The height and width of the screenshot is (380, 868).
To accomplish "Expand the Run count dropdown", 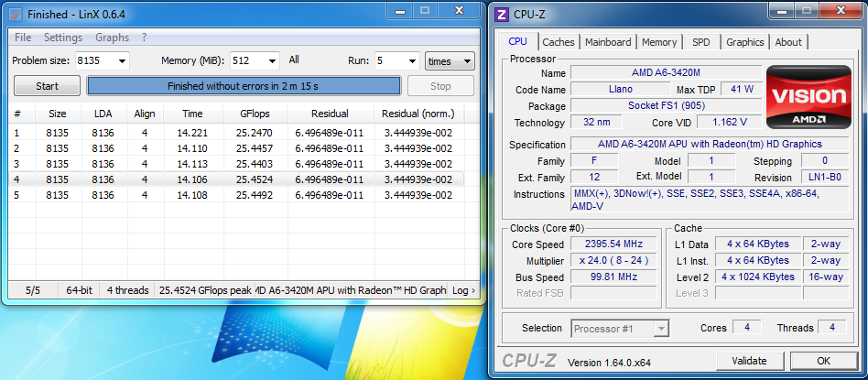I will point(412,61).
